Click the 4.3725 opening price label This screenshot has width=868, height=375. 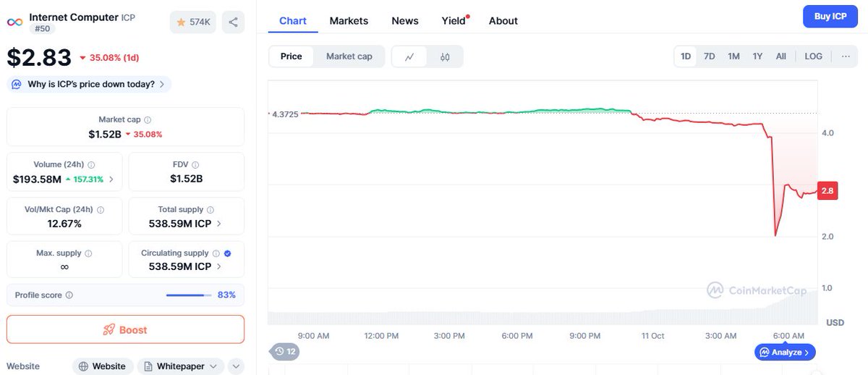pos(284,114)
